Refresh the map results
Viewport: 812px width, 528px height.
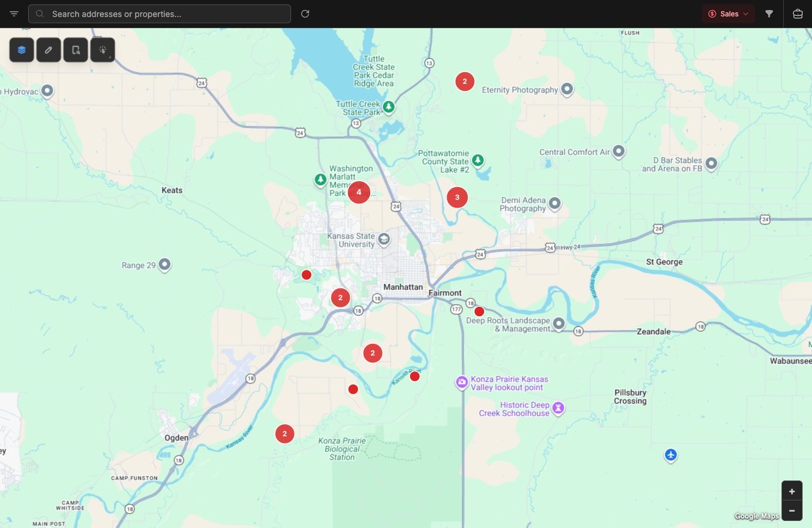pos(305,14)
